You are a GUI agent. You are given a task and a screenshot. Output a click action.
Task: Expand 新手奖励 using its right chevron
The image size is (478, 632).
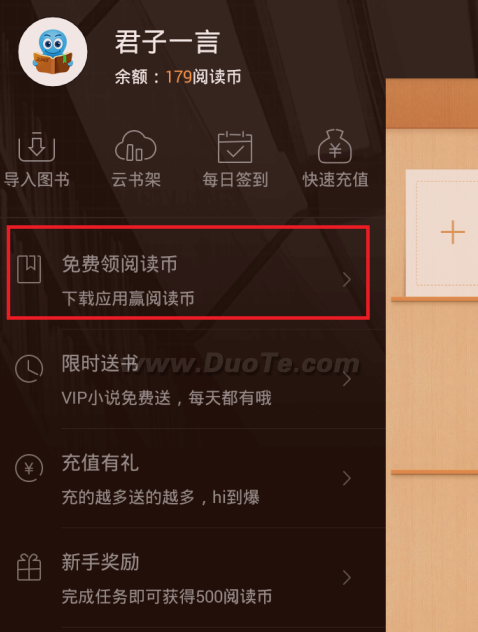[347, 578]
